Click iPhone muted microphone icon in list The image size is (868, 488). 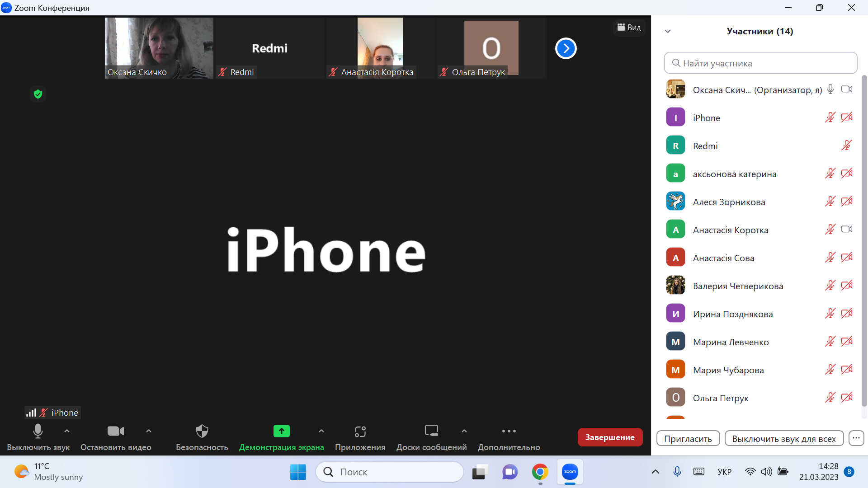[830, 117]
